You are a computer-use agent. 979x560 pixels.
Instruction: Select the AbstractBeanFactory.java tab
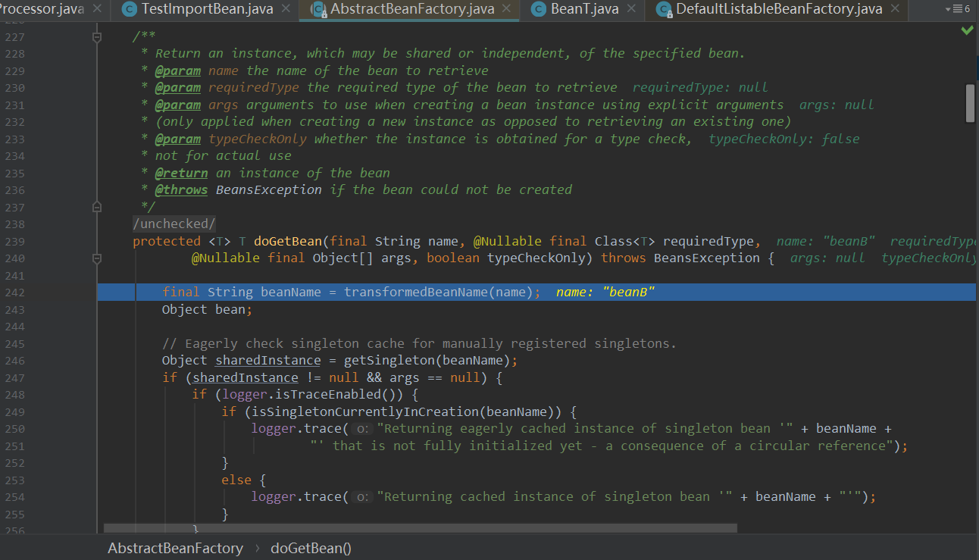click(x=412, y=9)
